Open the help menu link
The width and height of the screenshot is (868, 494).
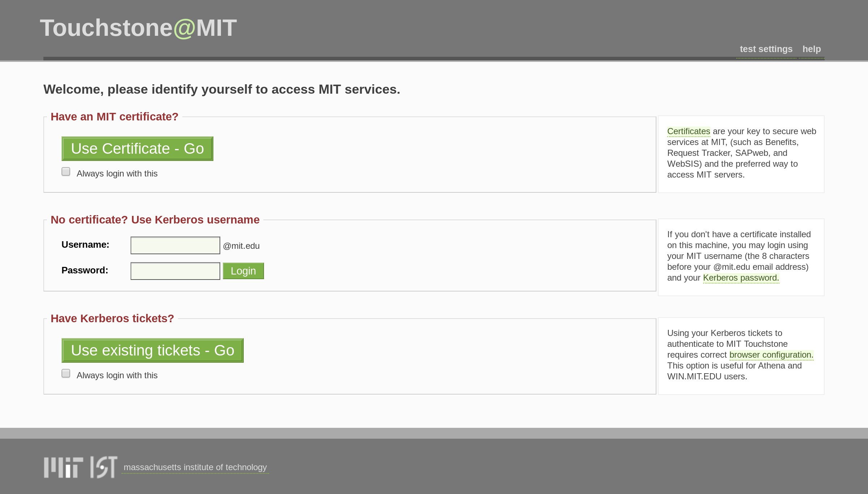click(x=812, y=49)
